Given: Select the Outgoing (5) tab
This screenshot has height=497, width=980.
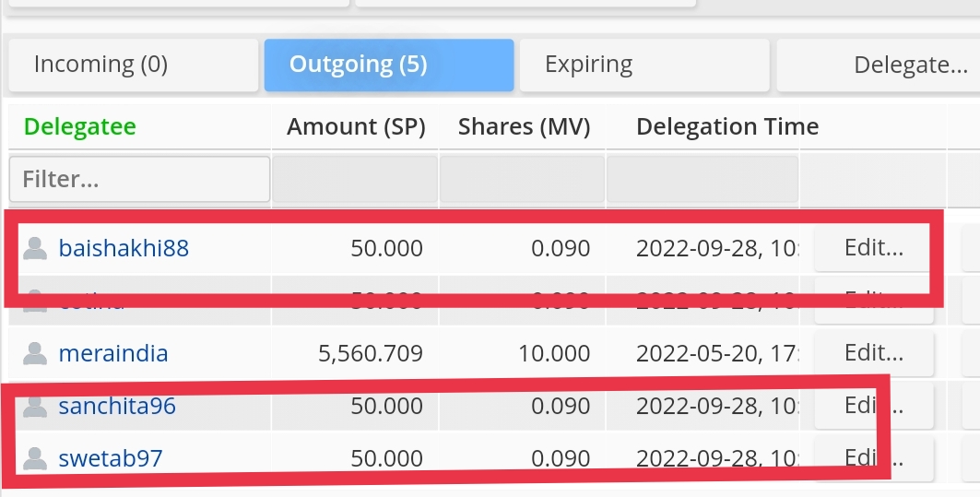Looking at the screenshot, I should click(388, 65).
